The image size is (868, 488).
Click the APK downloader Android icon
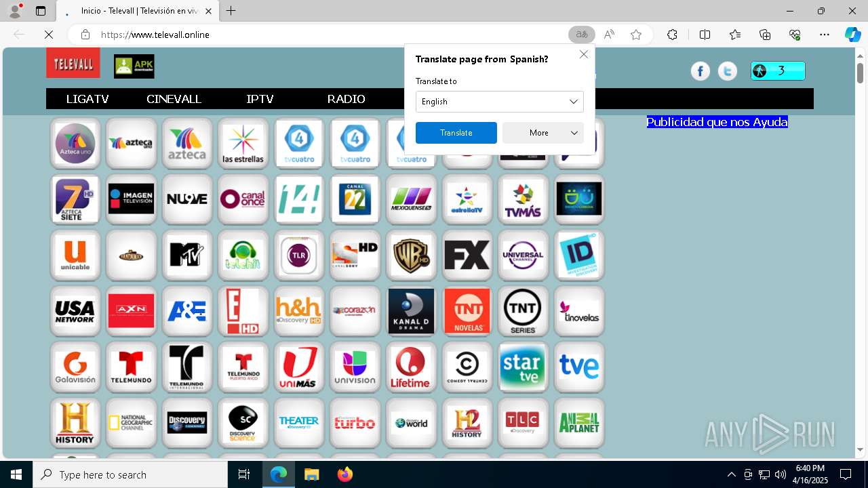point(134,66)
